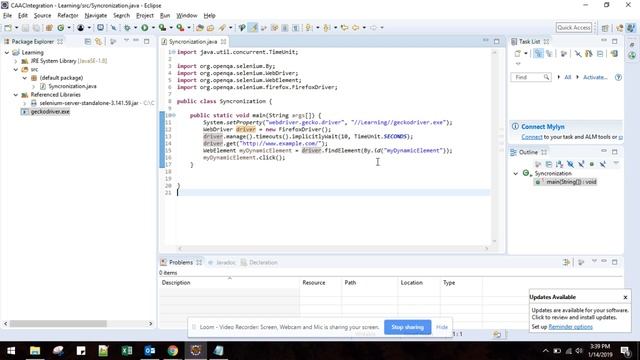This screenshot has width=640, height=360.
Task: Toggle Focus on Workweek in Task List
Action: tap(564, 53)
